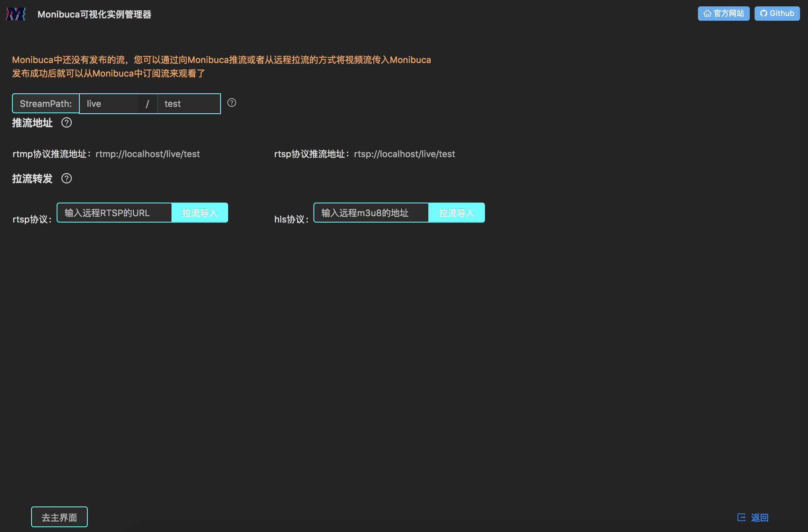Click house icon in 官方网站 button
The image size is (808, 532).
707,14
